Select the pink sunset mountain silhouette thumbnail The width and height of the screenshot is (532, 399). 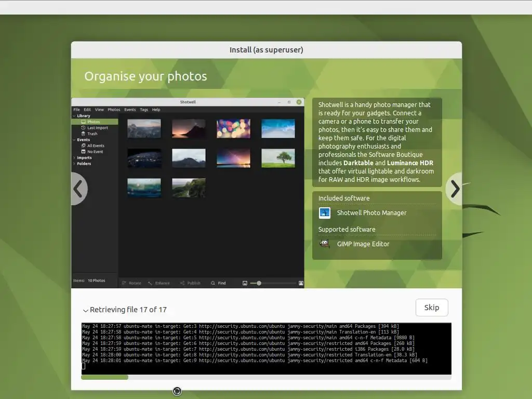click(189, 128)
